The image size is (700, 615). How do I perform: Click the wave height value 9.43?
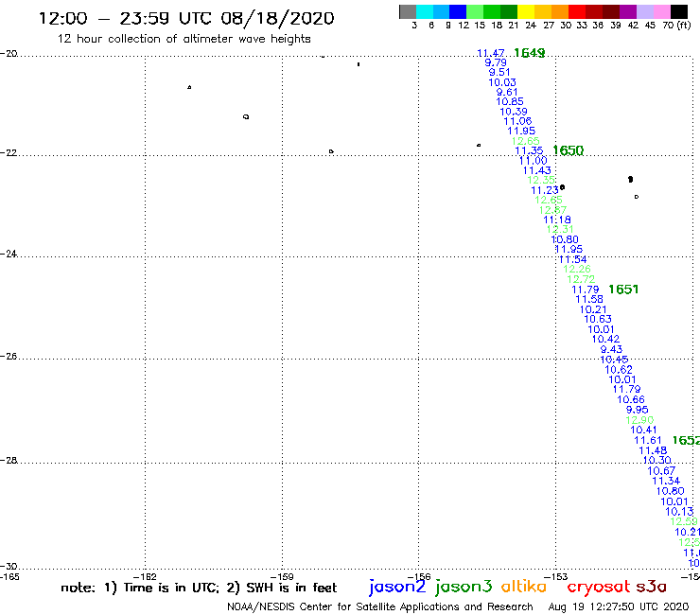[611, 349]
